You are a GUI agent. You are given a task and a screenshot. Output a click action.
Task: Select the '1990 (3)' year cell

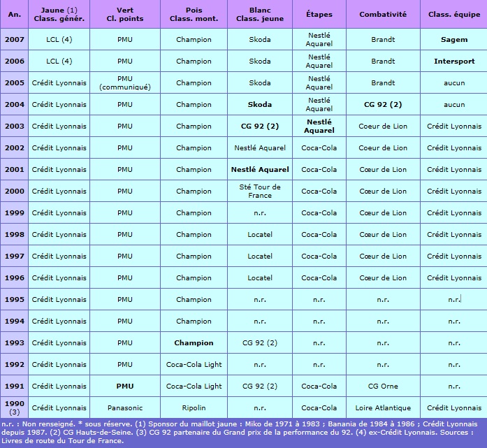pos(14,407)
